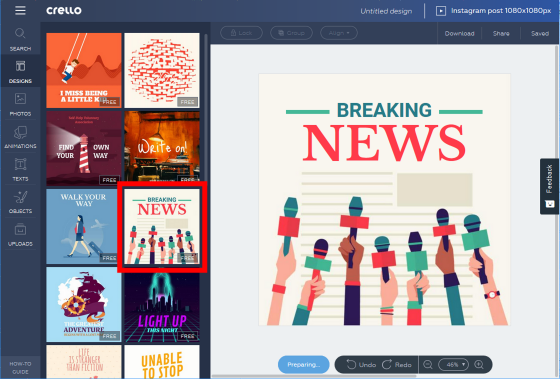Select BREAKING text on canvas
Viewport: 560px width, 379px height.
pyautogui.click(x=384, y=110)
